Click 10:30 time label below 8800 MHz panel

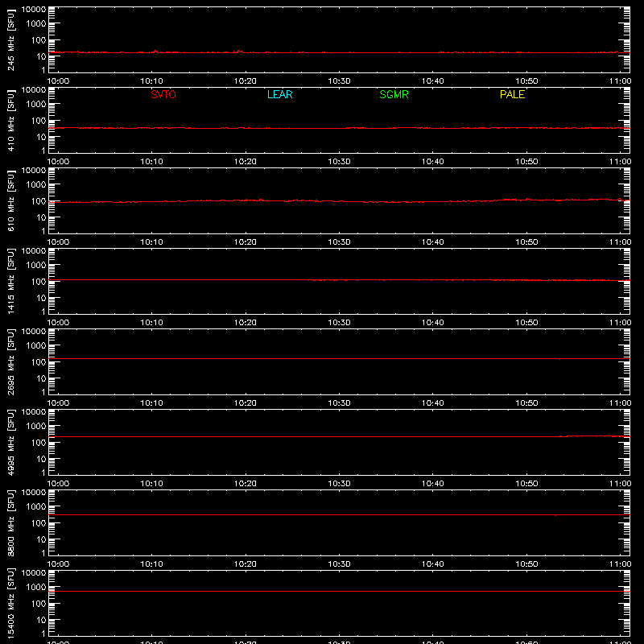click(339, 564)
